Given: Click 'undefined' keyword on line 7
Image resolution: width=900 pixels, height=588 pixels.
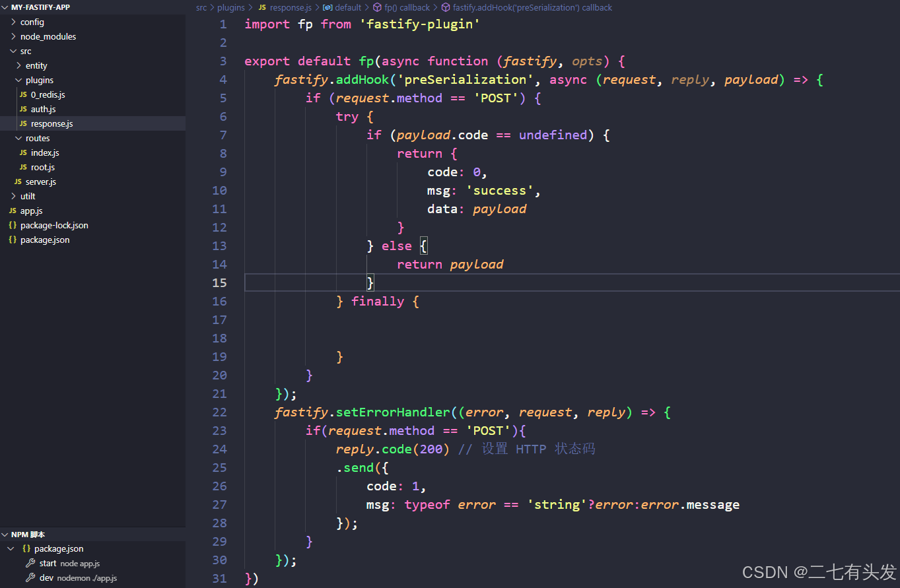Looking at the screenshot, I should (x=553, y=135).
